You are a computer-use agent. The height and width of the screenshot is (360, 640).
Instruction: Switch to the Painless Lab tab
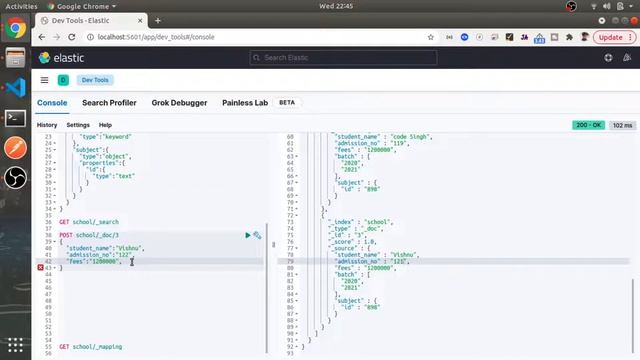[245, 103]
